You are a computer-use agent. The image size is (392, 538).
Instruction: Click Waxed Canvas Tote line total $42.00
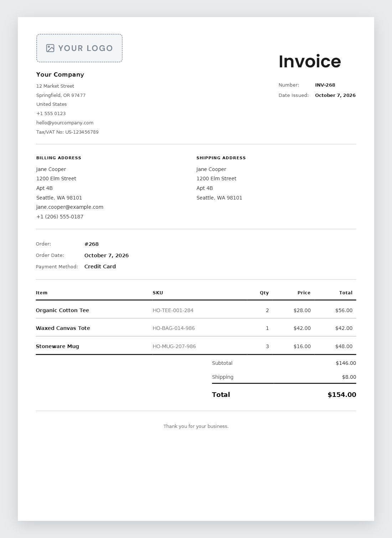coord(344,328)
